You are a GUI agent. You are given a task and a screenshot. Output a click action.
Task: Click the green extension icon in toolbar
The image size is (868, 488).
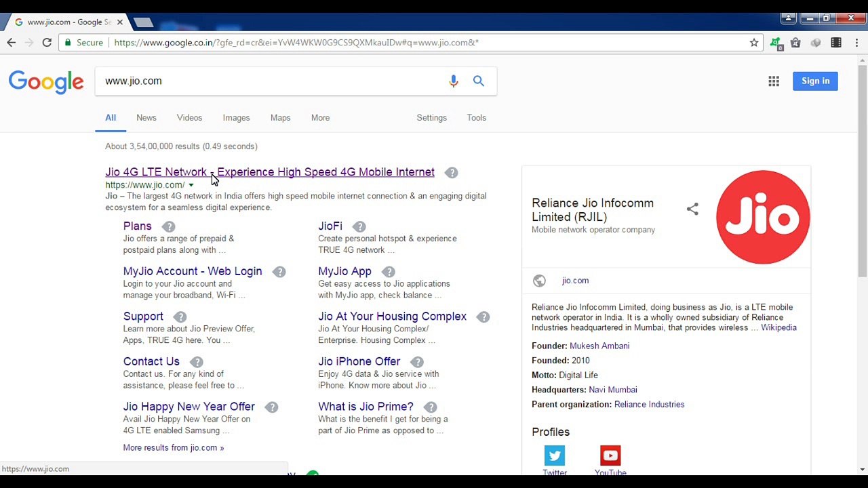(776, 43)
